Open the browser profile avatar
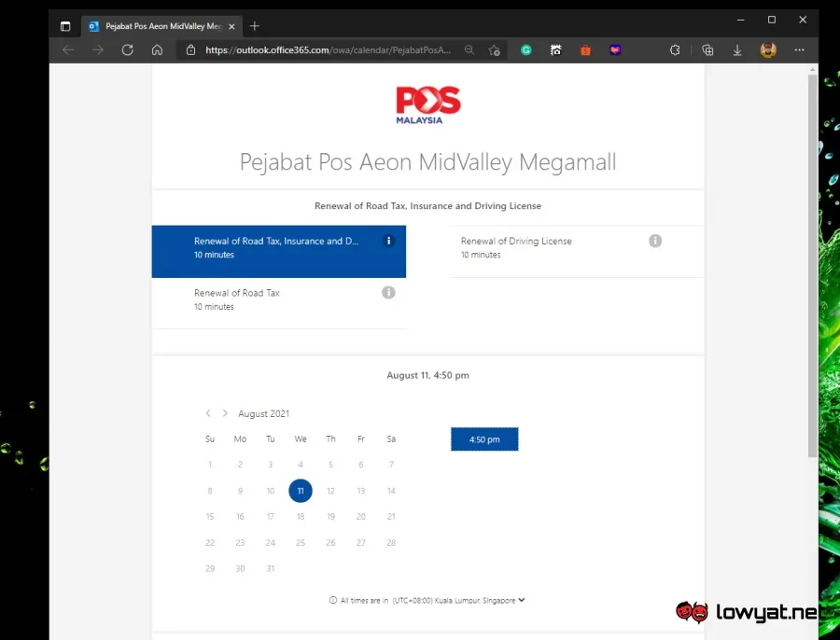 click(768, 49)
